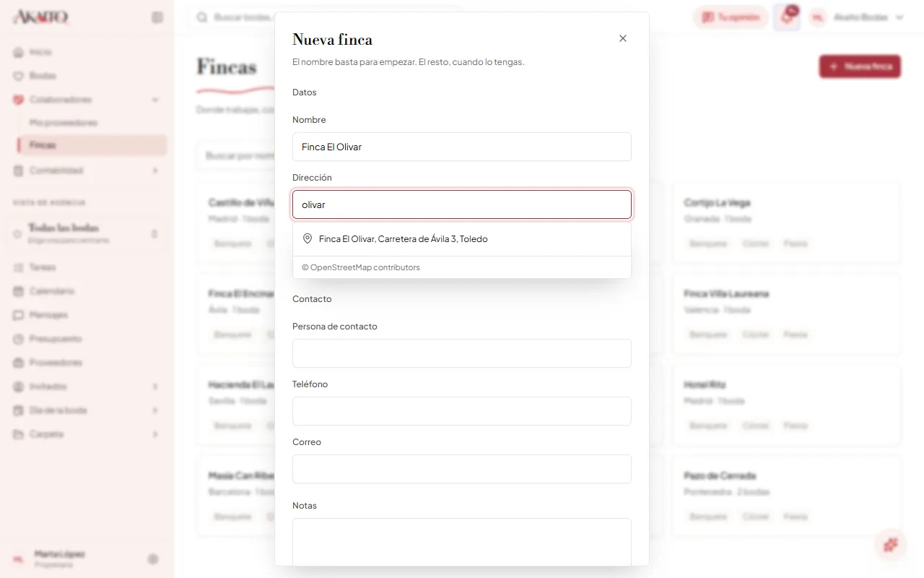
Task: Open the Masía Can Ribas card
Action: click(236, 496)
